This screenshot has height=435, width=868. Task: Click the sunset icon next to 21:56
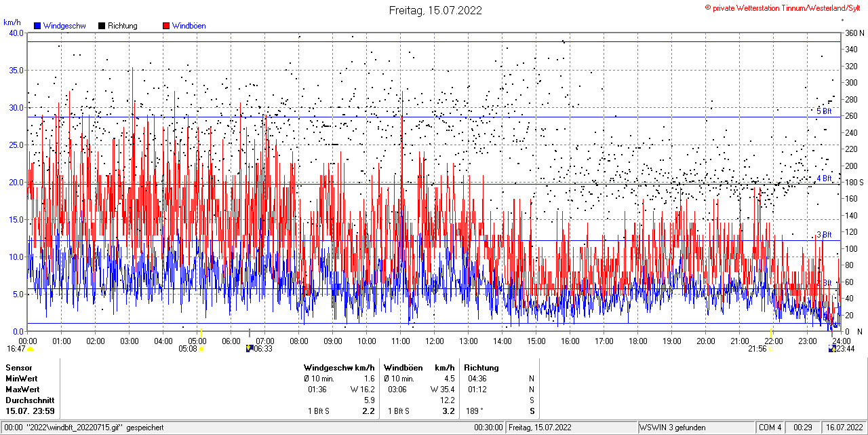(771, 349)
